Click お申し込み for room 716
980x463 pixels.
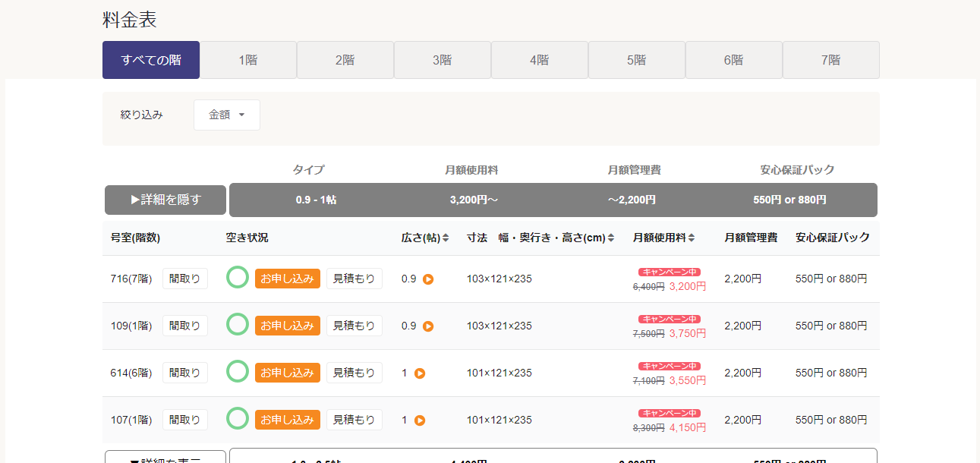[287, 279]
